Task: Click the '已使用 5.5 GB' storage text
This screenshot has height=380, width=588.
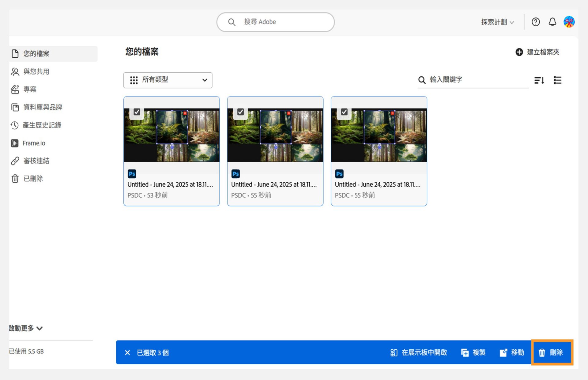Action: tap(26, 351)
